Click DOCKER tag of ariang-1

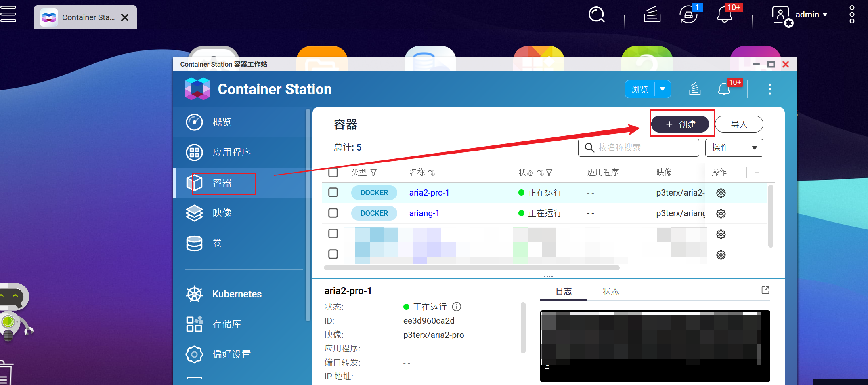[x=374, y=213]
